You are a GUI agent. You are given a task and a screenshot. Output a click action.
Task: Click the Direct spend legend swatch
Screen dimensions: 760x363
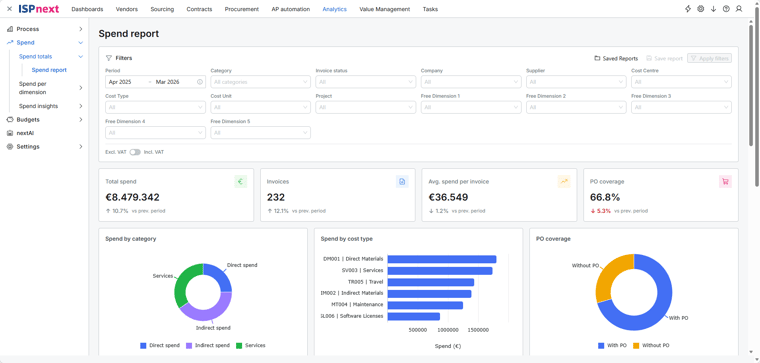point(143,346)
